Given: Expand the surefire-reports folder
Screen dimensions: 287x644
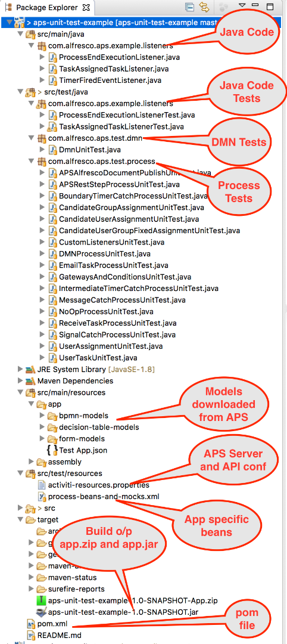Looking at the screenshot, I should click(31, 589).
